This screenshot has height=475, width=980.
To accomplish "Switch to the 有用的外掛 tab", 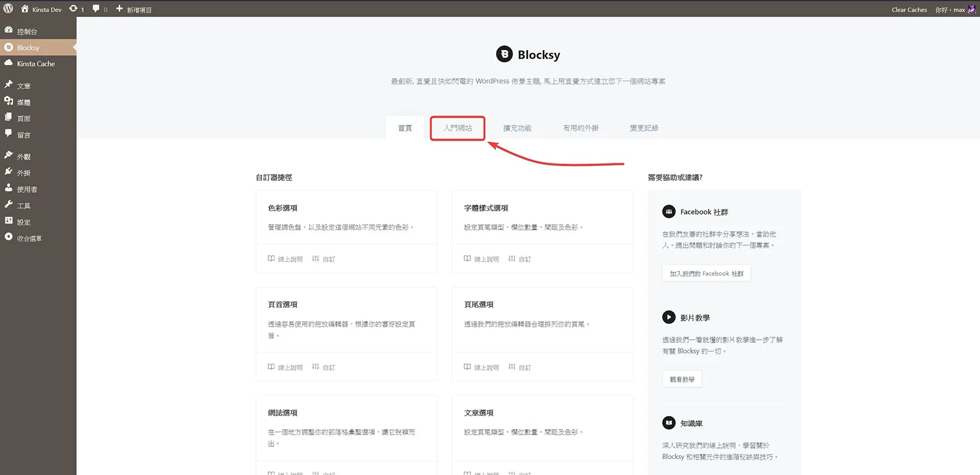I will [581, 128].
